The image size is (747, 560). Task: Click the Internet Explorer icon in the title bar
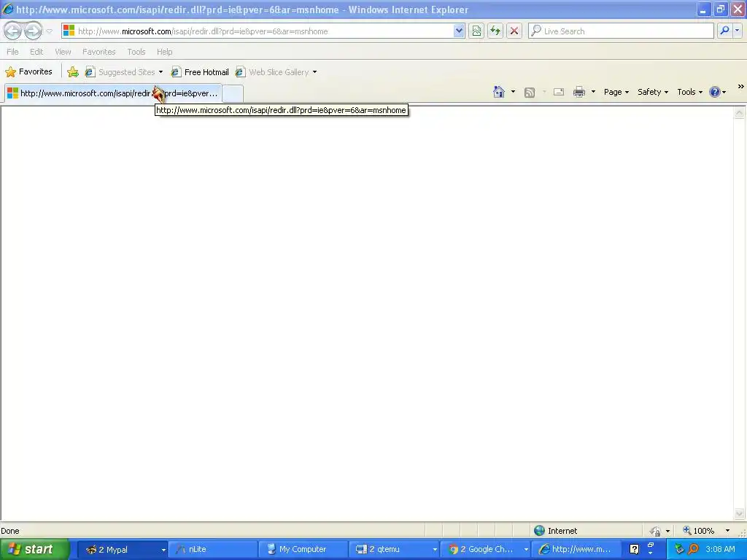tap(7, 9)
